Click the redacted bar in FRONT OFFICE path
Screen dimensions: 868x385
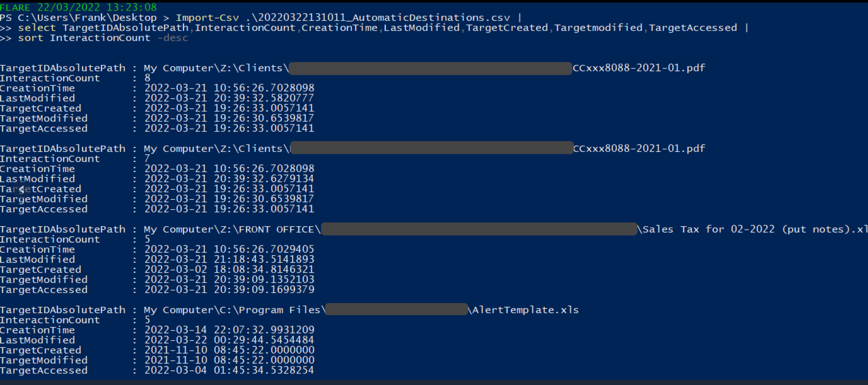tap(479, 229)
